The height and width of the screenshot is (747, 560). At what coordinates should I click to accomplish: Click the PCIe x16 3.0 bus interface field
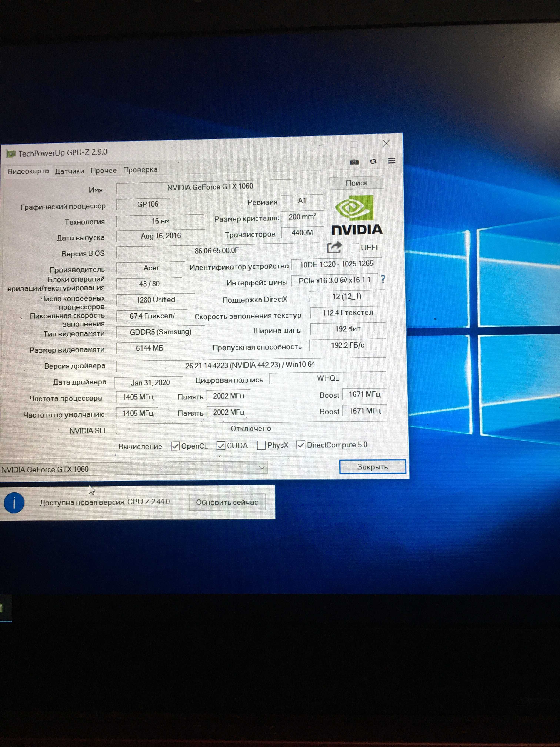click(x=334, y=280)
